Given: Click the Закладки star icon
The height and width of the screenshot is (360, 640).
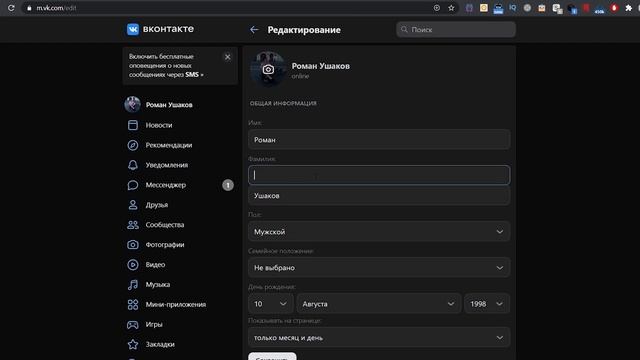Looking at the screenshot, I should click(133, 344).
